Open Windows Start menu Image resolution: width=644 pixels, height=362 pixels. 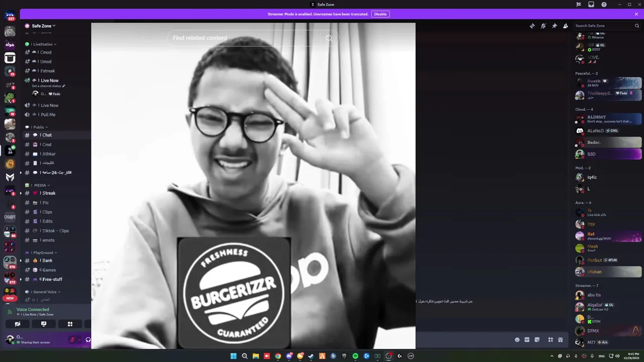(x=233, y=356)
